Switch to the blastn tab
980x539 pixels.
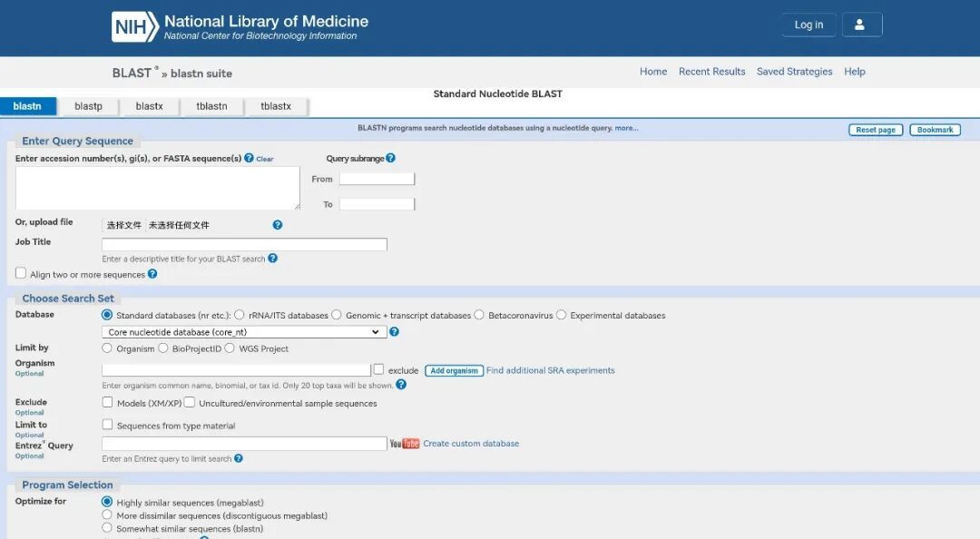coord(27,106)
